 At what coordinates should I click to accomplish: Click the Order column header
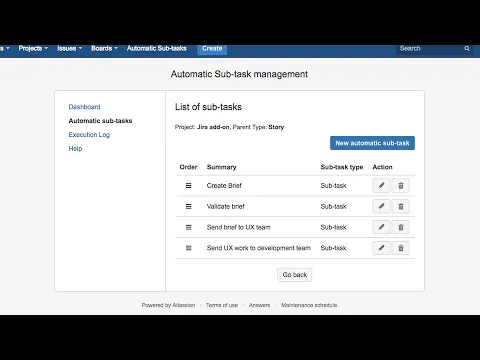pyautogui.click(x=188, y=167)
